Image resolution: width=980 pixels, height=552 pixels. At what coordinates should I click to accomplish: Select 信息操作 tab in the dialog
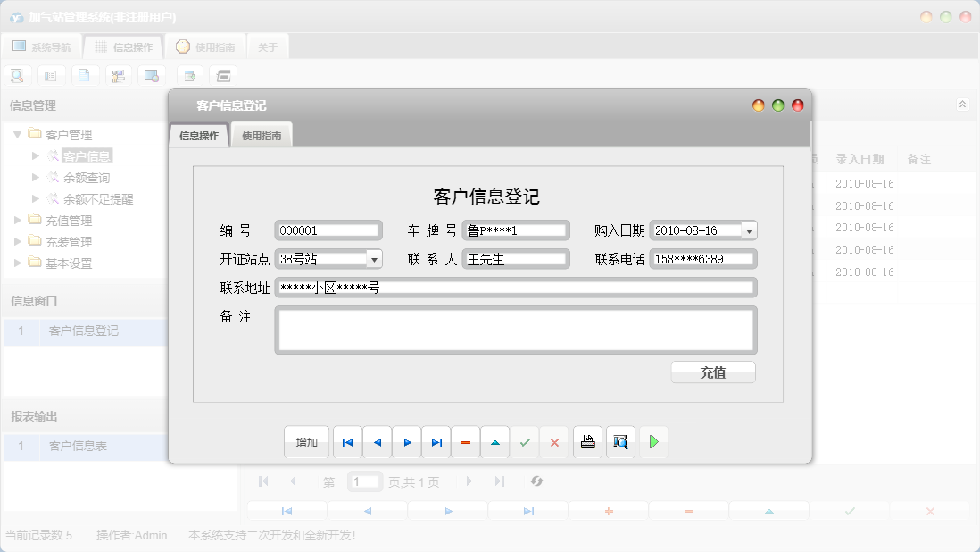(199, 136)
